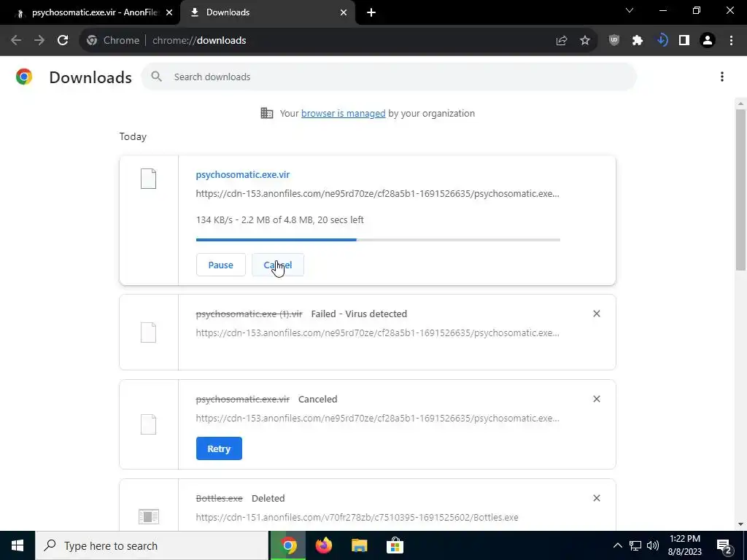747x560 pixels.
Task: Click the Canceled entry source URL
Action: click(377, 418)
